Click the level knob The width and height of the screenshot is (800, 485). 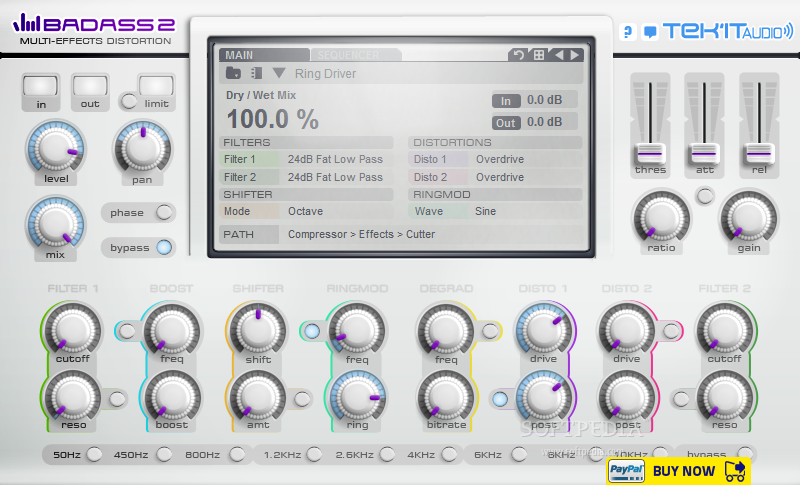56,147
